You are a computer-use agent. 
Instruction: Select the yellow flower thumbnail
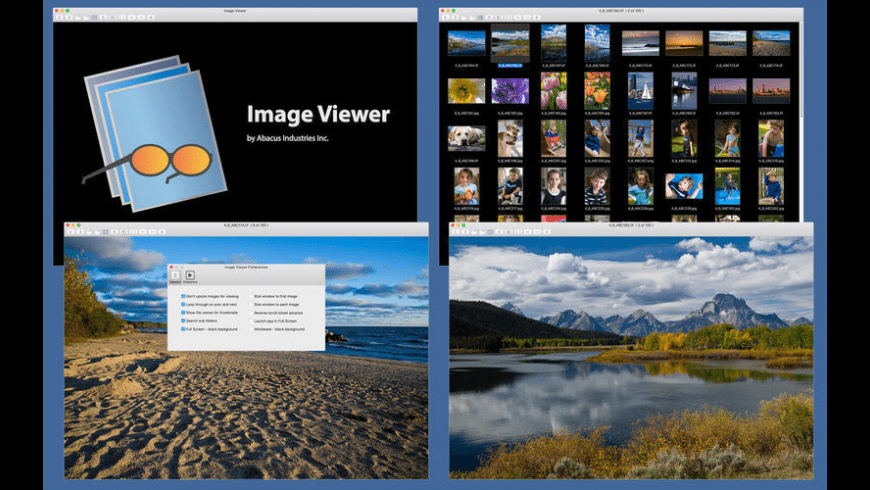[x=466, y=90]
